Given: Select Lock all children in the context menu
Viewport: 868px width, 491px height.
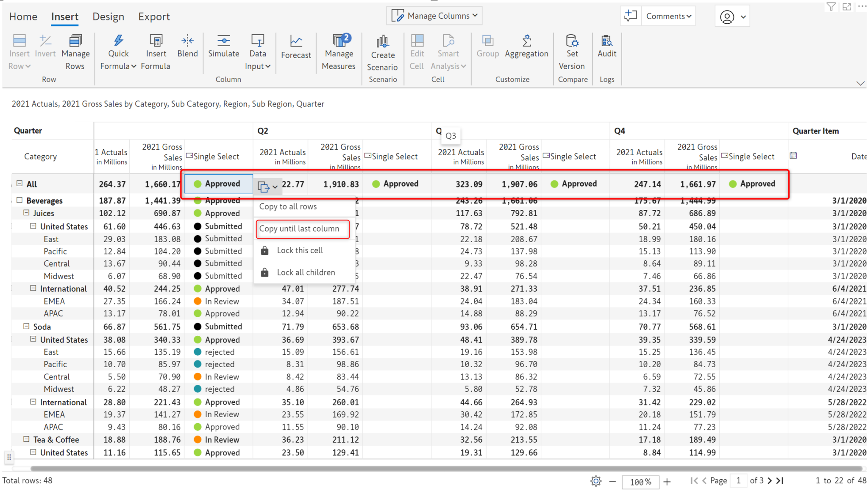Looking at the screenshot, I should click(x=306, y=272).
